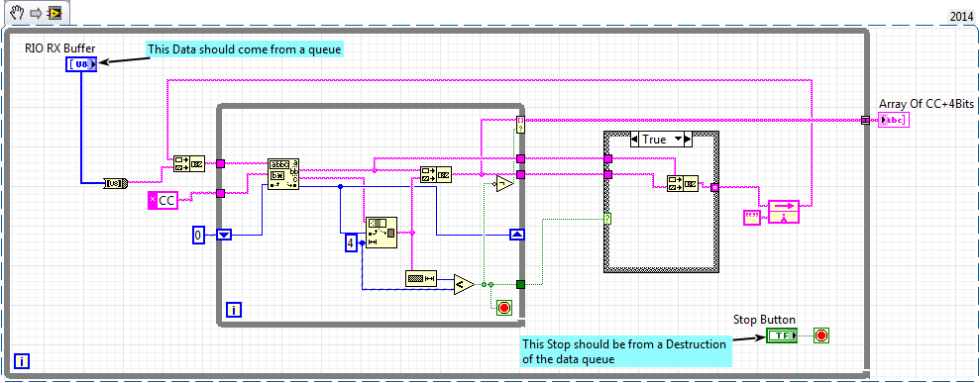980x383 pixels.
Task: Click the arrow icon in top toolbar
Action: (x=37, y=13)
